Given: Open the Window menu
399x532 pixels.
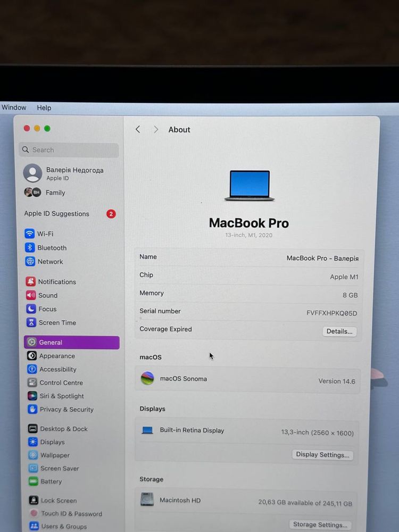Looking at the screenshot, I should [x=14, y=107].
